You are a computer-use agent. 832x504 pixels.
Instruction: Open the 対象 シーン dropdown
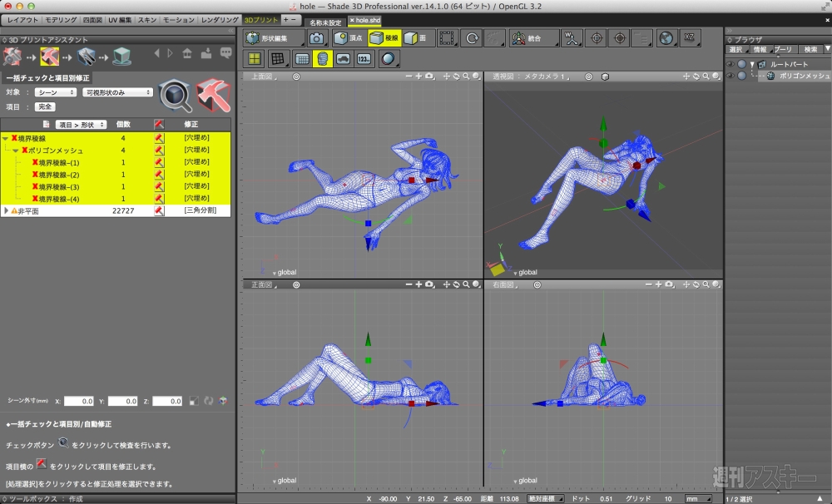click(x=56, y=92)
